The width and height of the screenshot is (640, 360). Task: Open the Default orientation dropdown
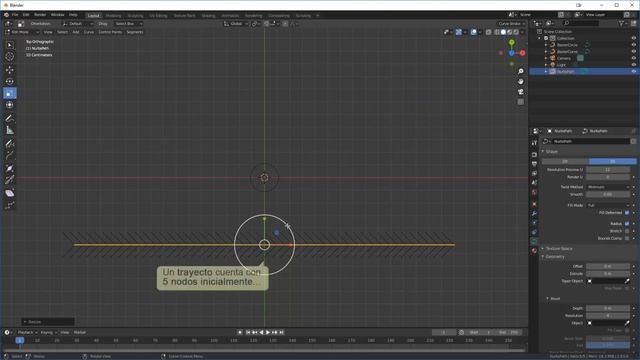coord(78,24)
